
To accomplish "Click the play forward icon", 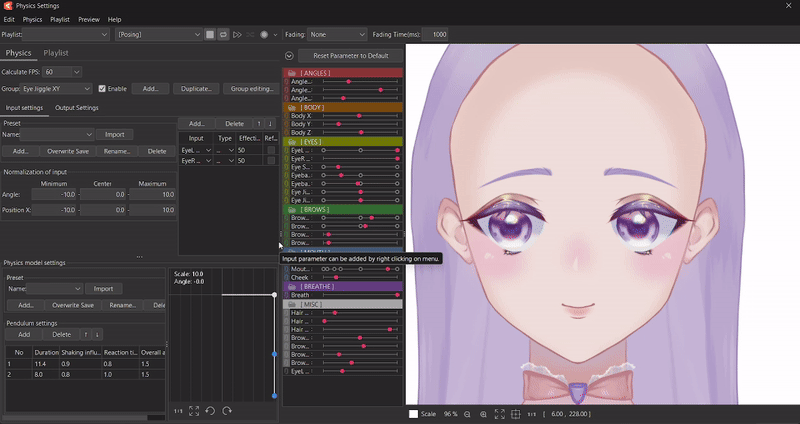I will (237, 34).
